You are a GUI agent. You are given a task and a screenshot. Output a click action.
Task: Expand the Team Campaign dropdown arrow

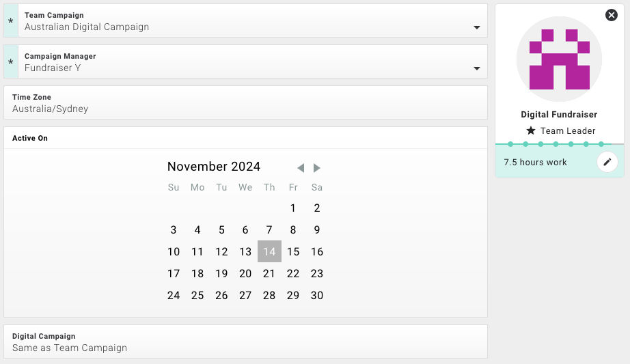476,27
